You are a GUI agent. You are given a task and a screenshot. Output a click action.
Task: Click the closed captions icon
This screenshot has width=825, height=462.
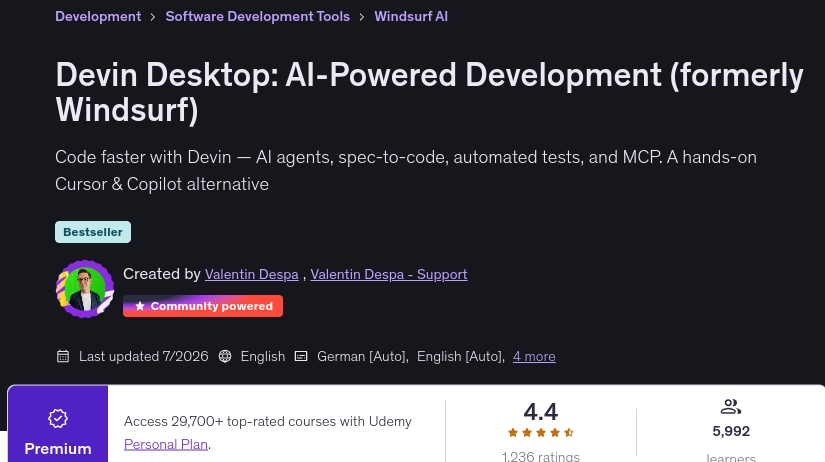tap(301, 356)
